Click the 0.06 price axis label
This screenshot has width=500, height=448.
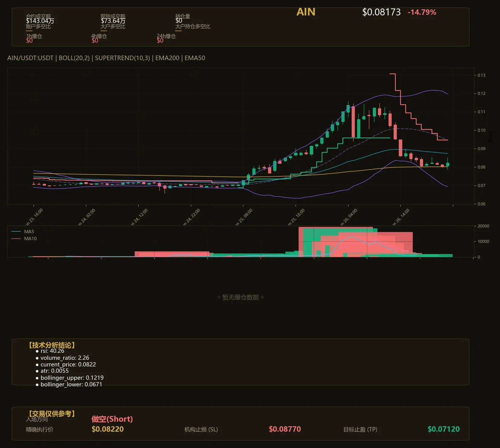[x=481, y=204]
